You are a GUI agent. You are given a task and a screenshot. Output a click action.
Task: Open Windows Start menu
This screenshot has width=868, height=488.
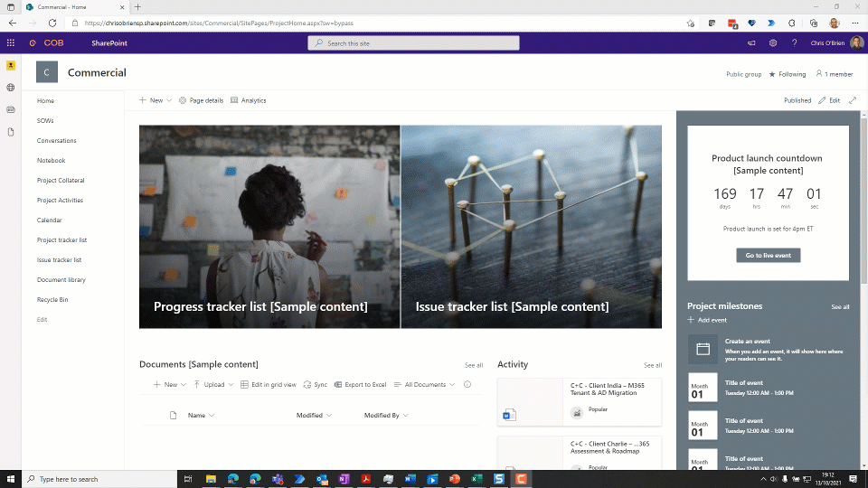(11, 479)
